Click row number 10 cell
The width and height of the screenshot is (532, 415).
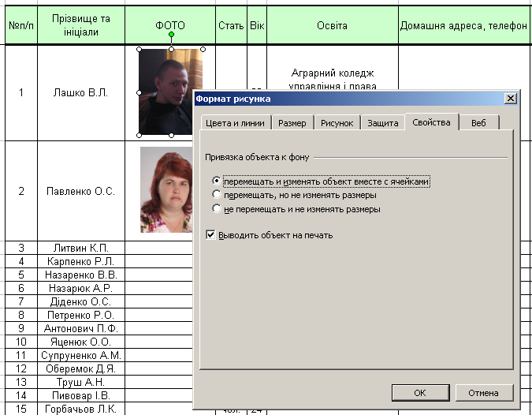pos(21,342)
